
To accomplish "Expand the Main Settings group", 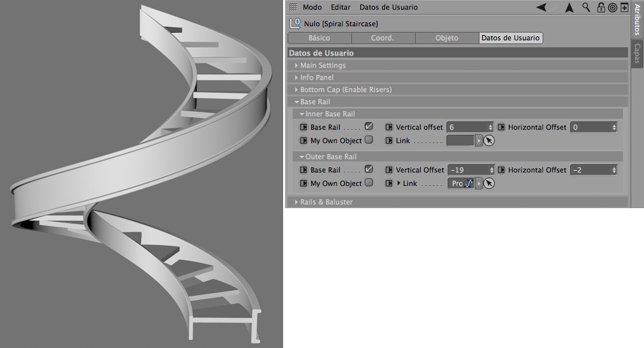I will (x=296, y=66).
